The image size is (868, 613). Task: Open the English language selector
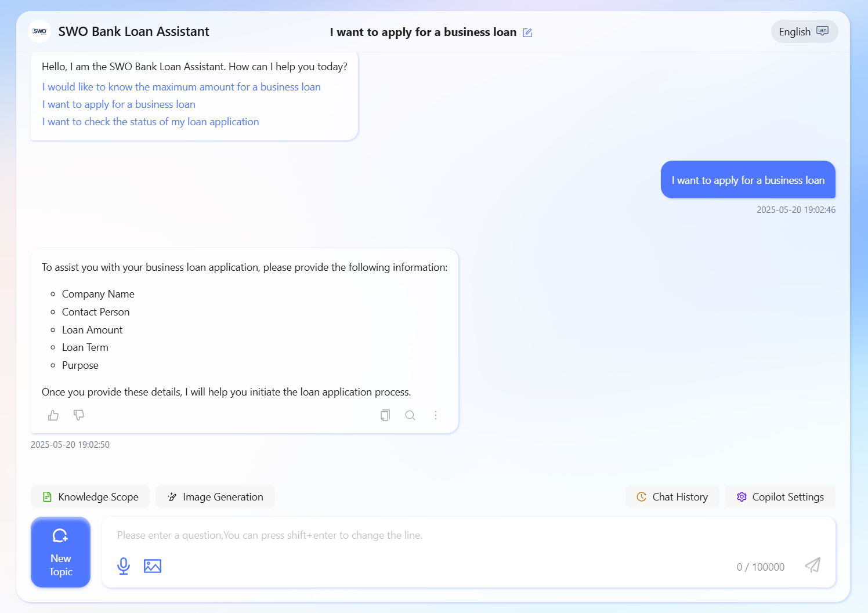point(804,31)
